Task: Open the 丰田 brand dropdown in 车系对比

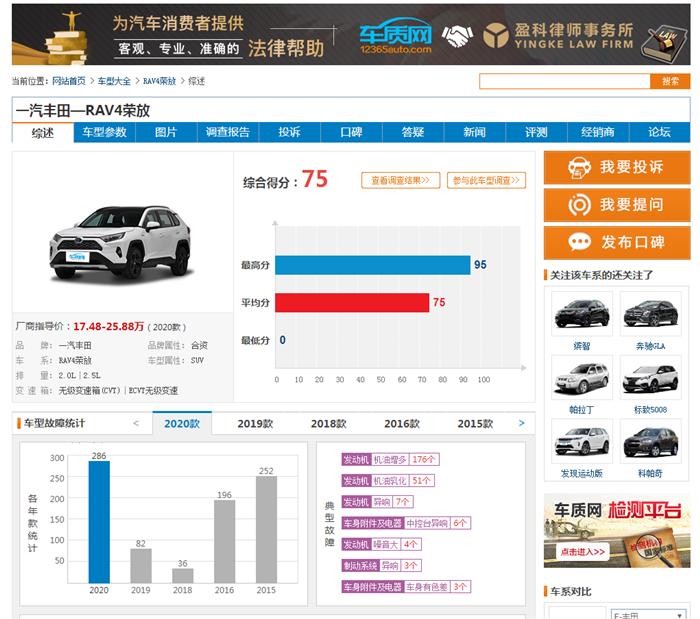Action: click(x=648, y=615)
